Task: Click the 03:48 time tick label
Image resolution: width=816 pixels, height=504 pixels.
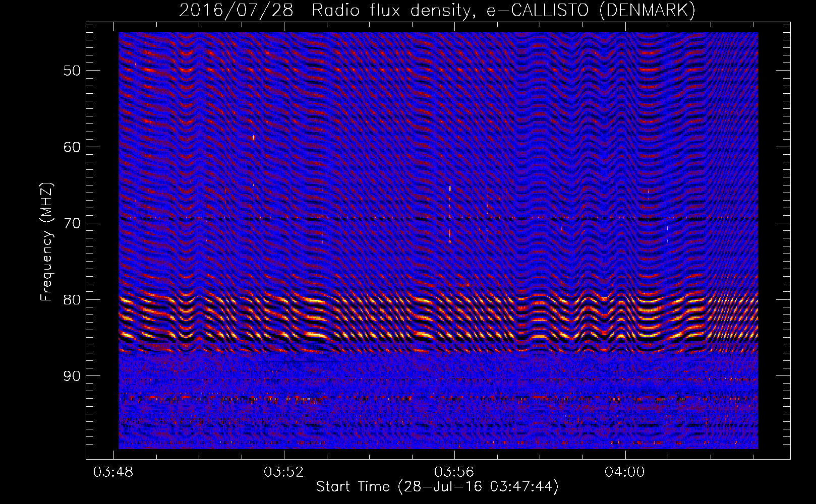Action: [x=113, y=472]
